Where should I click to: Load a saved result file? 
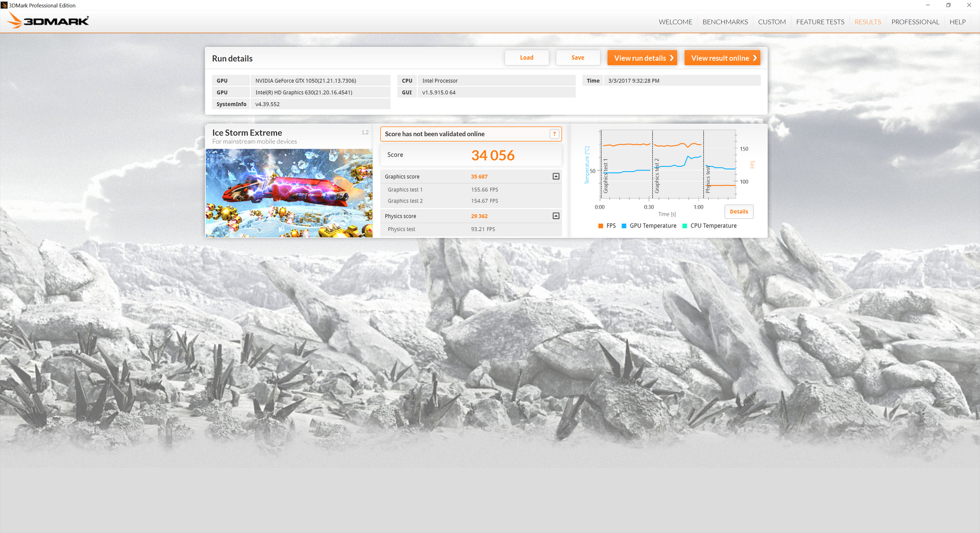[527, 58]
